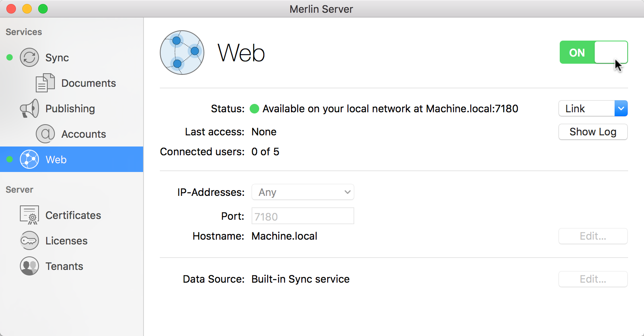Click Edit button next to Hostname
The height and width of the screenshot is (336, 644).
pos(593,236)
